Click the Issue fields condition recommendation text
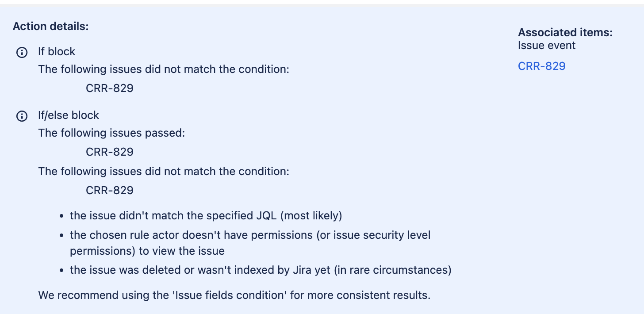This screenshot has height=314, width=644. [235, 295]
